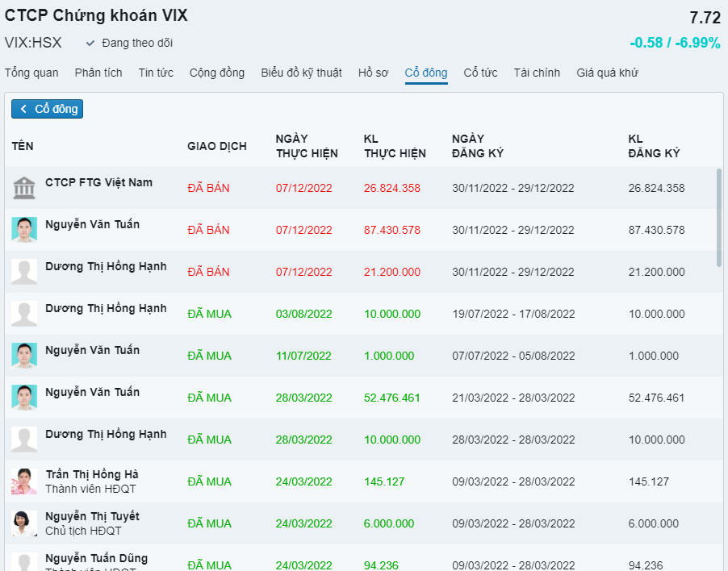Image resolution: width=728 pixels, height=571 pixels.
Task: Click the GIAO DỊCH column header
Action: (x=217, y=146)
